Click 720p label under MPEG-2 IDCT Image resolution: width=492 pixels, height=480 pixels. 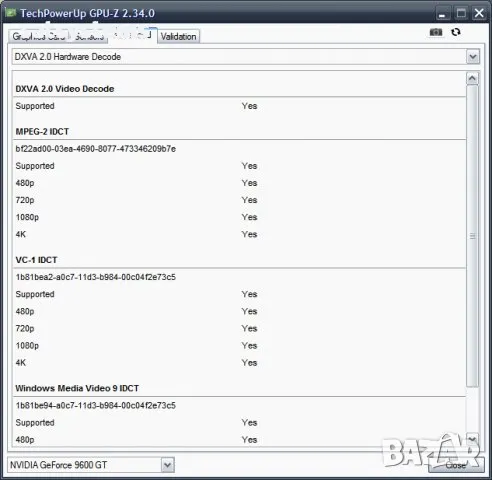coord(25,200)
